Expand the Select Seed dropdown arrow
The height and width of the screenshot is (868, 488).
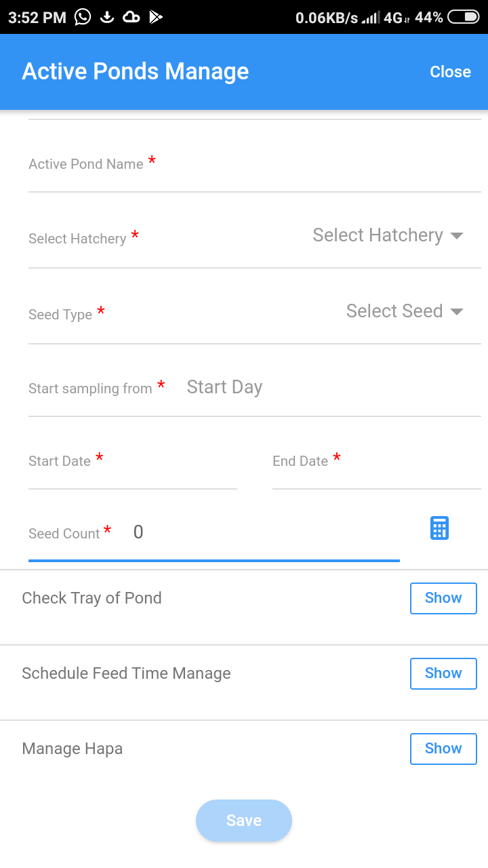(x=457, y=312)
